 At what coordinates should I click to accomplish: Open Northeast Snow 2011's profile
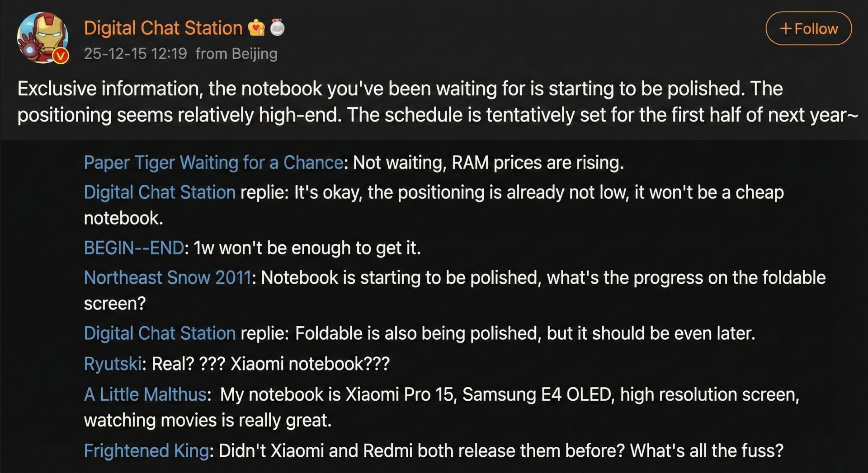tap(166, 277)
